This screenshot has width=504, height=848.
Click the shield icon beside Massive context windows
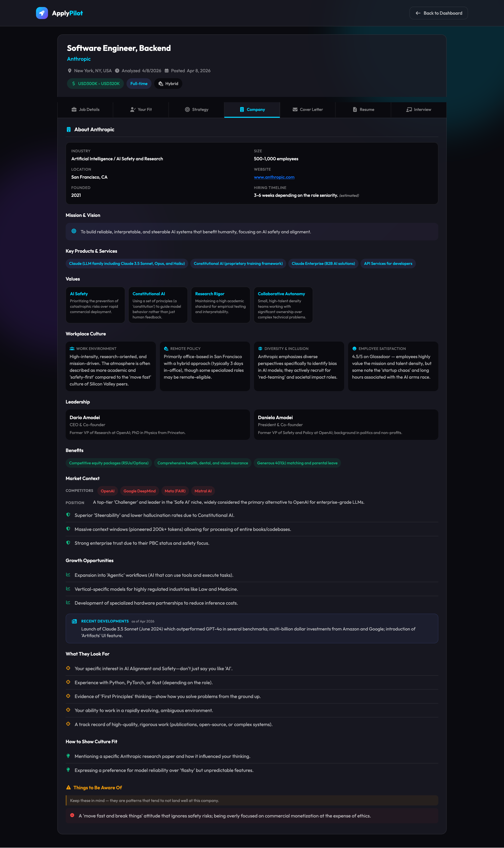pyautogui.click(x=68, y=529)
